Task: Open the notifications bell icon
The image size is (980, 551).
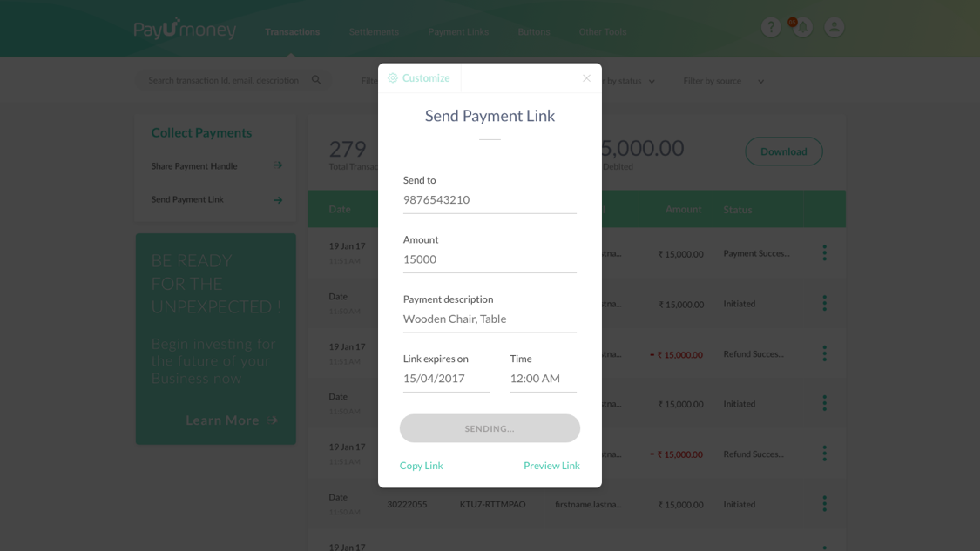Action: pos(802,28)
